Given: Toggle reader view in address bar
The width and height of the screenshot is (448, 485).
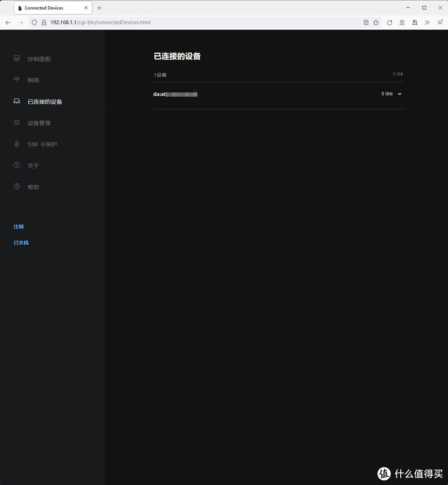Looking at the screenshot, I should coord(366,22).
